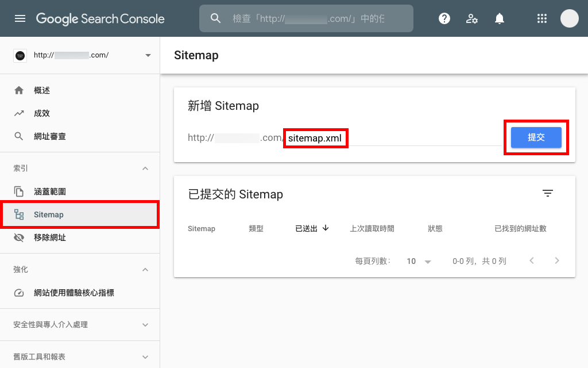The image size is (588, 368).
Task: Click the gauge icon beside 網站使用體驗核心指標
Action: (19, 293)
